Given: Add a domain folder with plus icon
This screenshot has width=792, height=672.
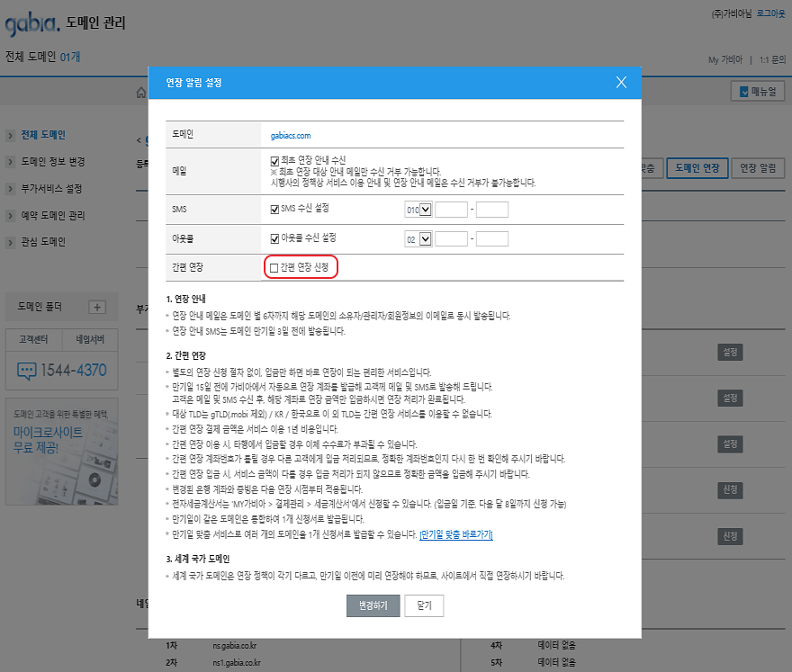Looking at the screenshot, I should click(97, 307).
